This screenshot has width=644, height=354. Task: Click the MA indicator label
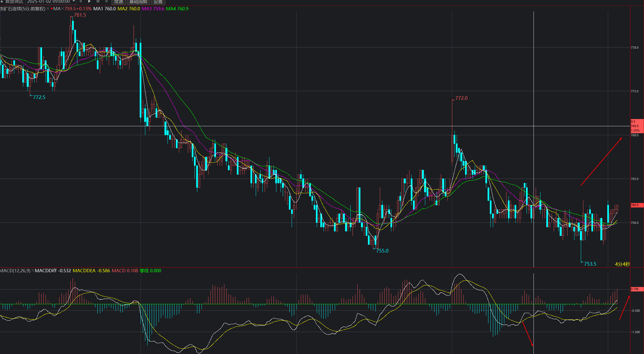[x=57, y=9]
